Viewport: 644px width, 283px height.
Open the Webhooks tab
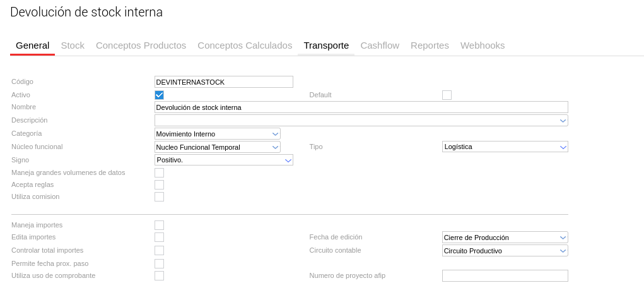[483, 45]
